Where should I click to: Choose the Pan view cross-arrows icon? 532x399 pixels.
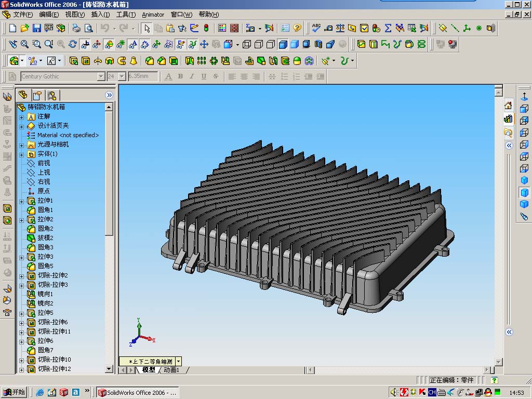tap(204, 44)
